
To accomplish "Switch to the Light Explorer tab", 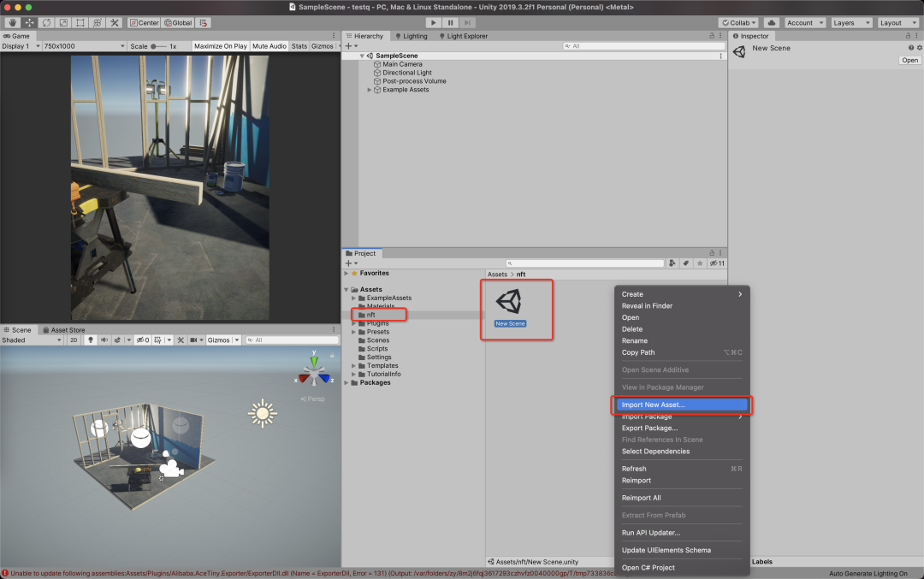I will (463, 36).
